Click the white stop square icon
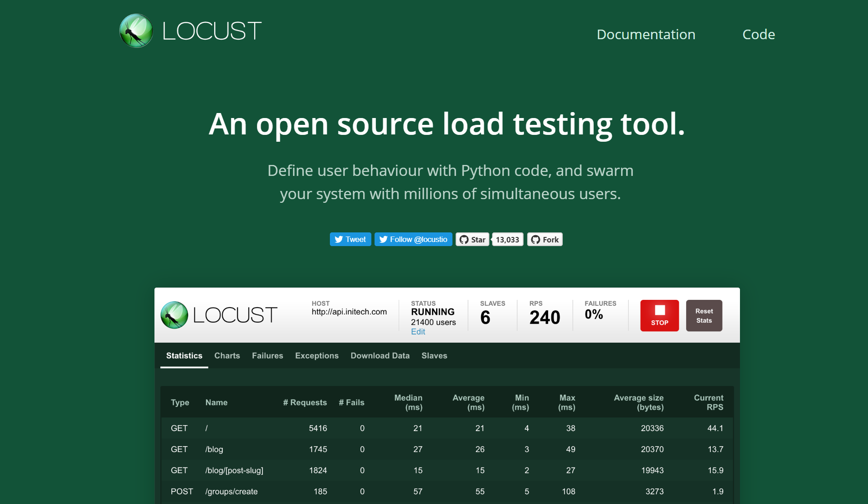 point(660,310)
